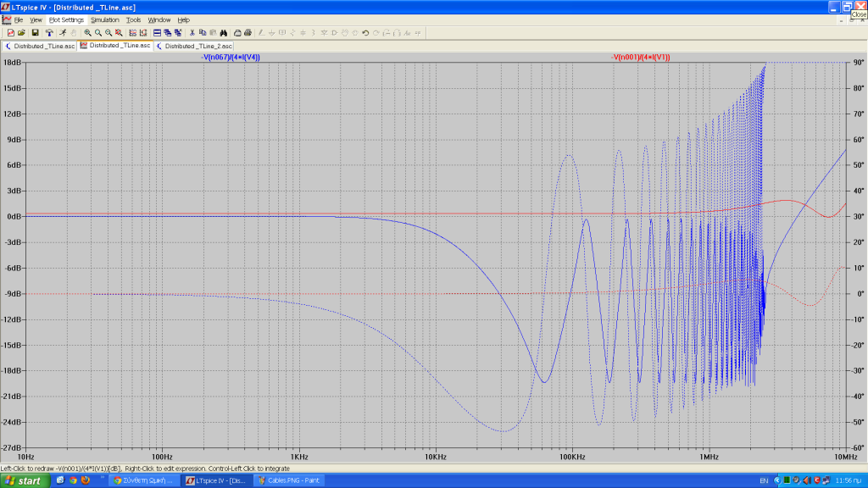
Task: Copy the current selection
Action: pyautogui.click(x=203, y=33)
